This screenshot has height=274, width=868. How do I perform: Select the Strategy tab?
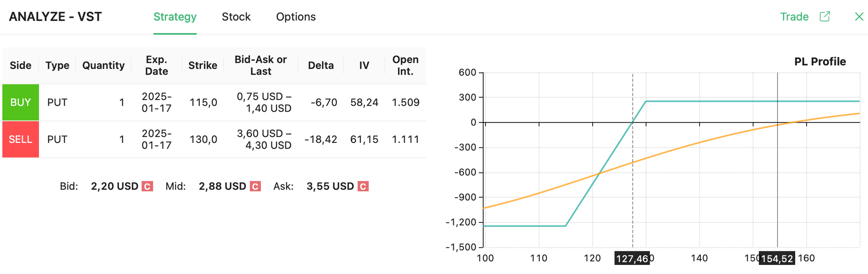175,17
